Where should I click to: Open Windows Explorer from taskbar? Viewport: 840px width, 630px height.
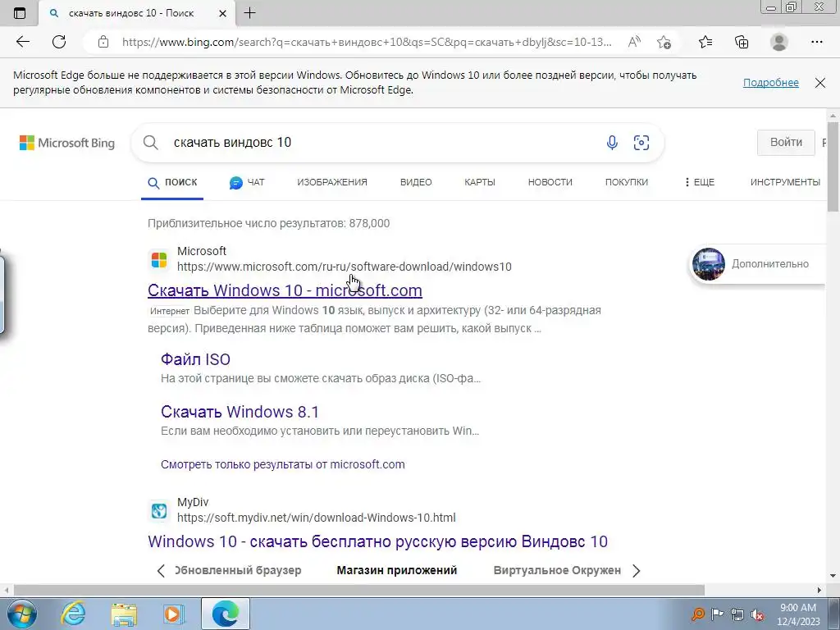[125, 614]
